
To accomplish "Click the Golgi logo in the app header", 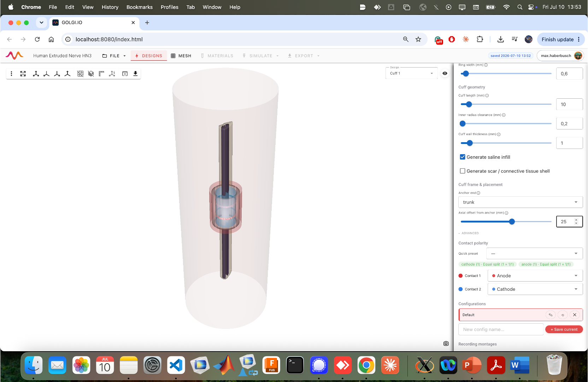I will pos(14,56).
